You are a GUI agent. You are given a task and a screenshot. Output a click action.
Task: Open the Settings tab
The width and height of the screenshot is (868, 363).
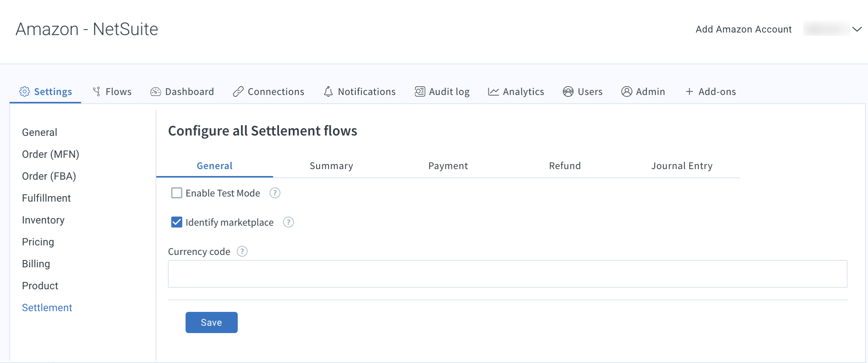[45, 92]
